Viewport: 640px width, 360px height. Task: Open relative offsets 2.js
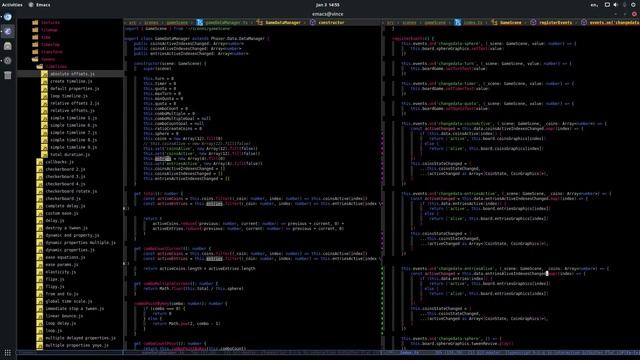tap(75, 103)
